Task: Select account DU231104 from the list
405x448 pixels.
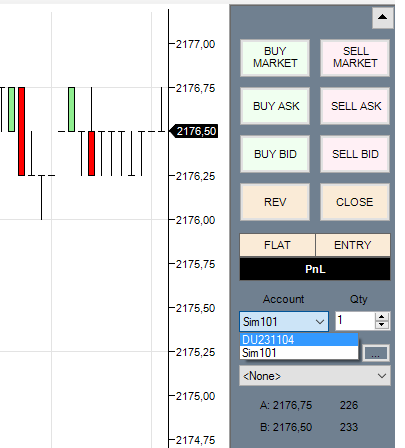Action: click(299, 340)
